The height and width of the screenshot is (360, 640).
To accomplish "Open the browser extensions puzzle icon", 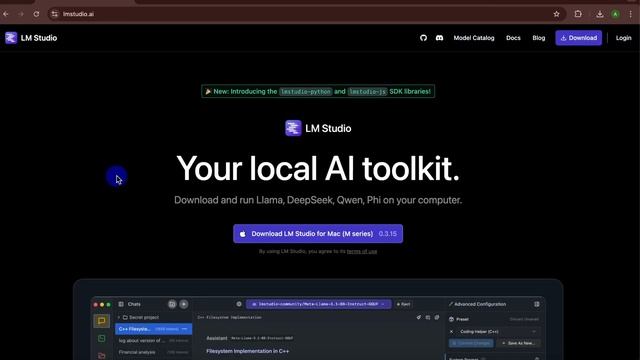I will (578, 14).
